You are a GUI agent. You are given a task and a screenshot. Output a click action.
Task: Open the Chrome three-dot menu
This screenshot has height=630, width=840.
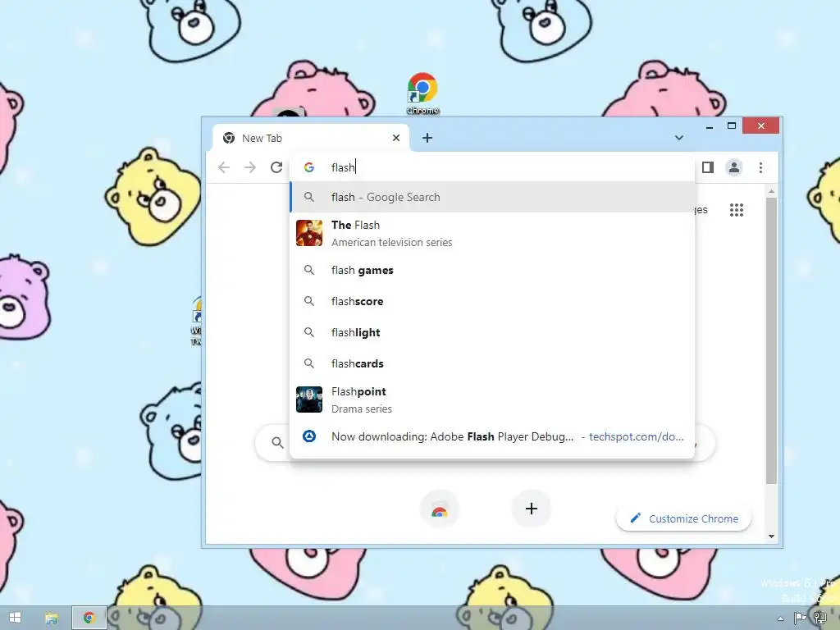[x=760, y=167]
